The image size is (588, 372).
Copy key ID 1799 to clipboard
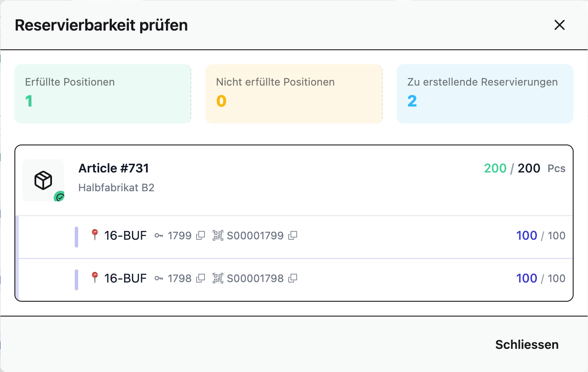(201, 236)
